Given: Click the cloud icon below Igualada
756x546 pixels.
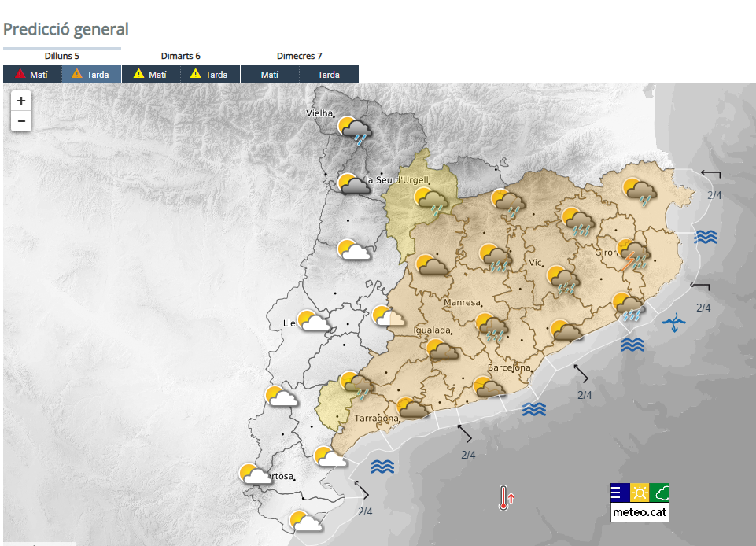Looking at the screenshot, I should point(442,349).
